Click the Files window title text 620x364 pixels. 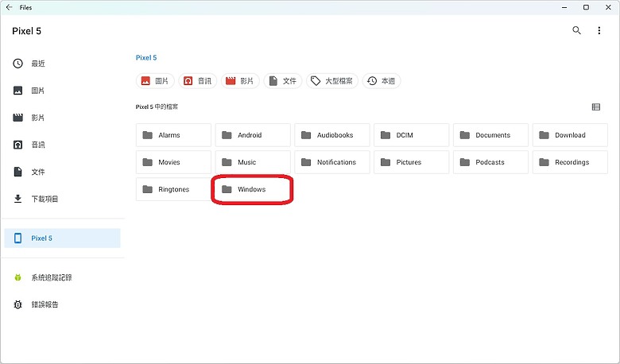coord(25,7)
